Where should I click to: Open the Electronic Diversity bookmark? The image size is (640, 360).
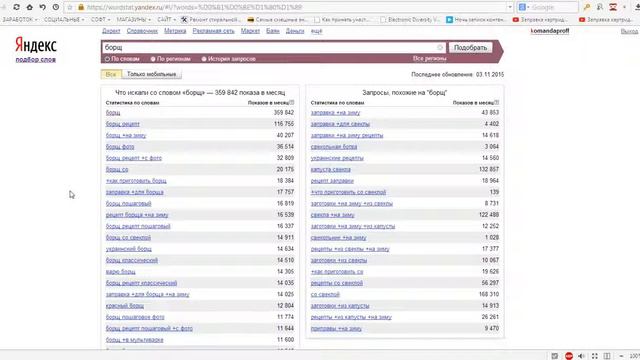(410, 19)
